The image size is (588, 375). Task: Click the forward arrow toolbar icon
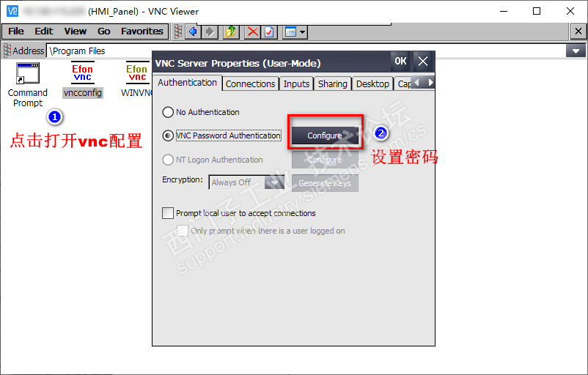click(210, 31)
